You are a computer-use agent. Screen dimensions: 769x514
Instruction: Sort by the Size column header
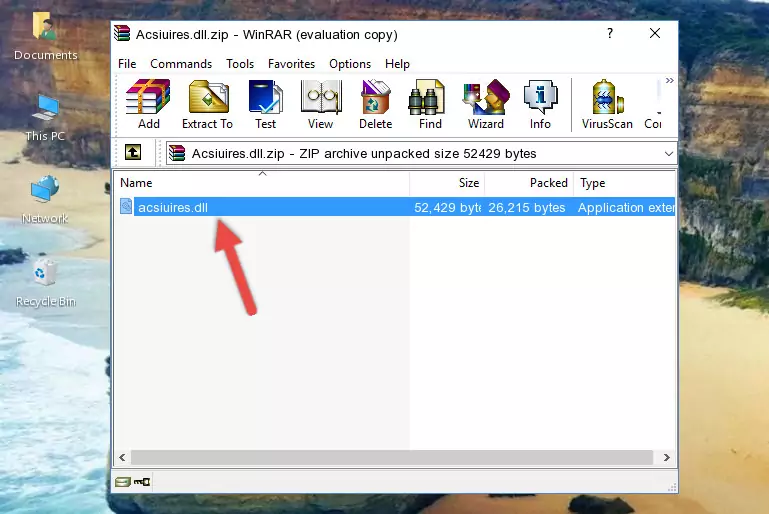point(447,183)
